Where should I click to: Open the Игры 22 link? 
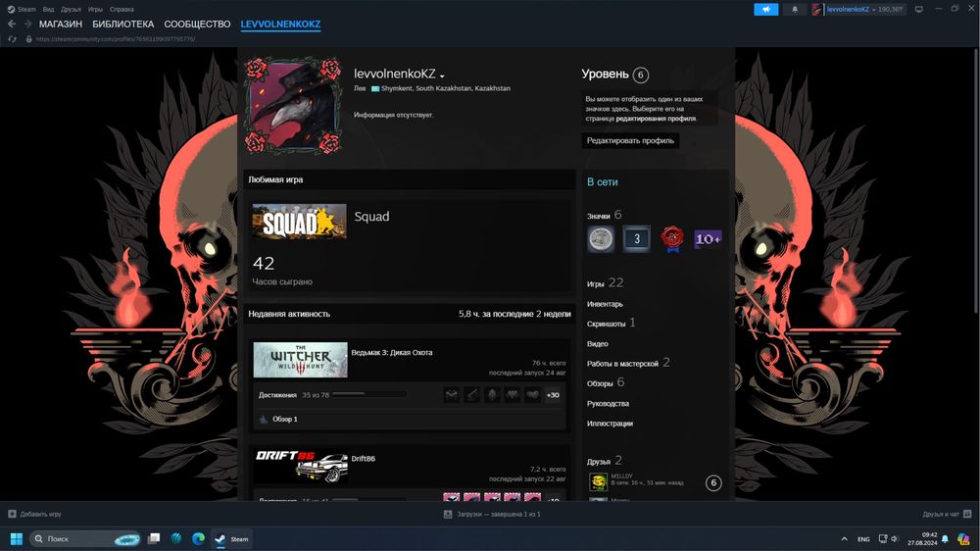(x=605, y=283)
